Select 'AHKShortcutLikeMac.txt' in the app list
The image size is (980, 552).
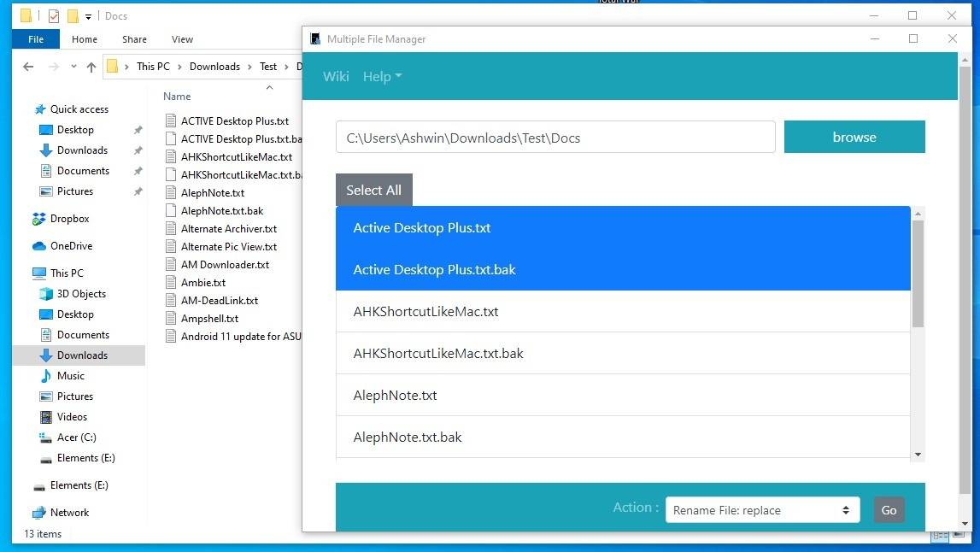(x=623, y=311)
